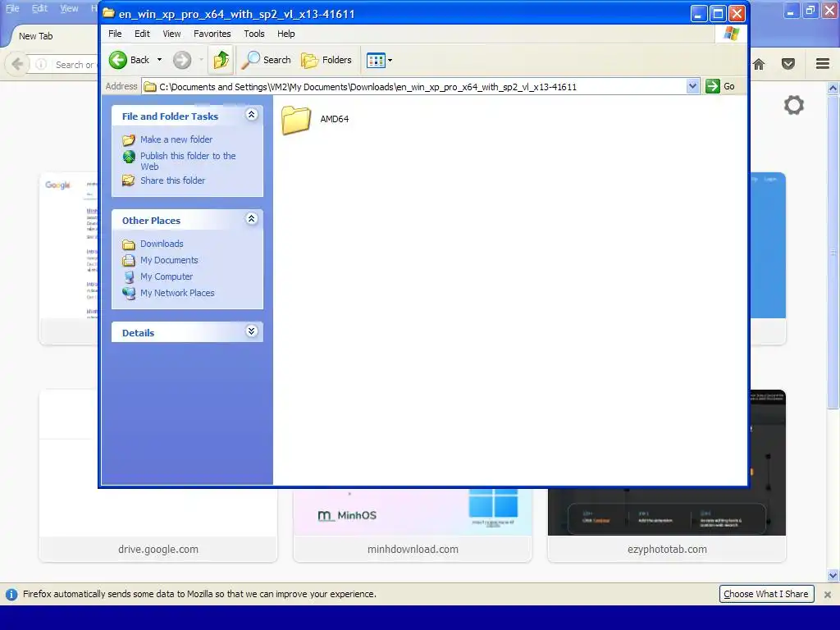Click the Up one level folder icon

221,60
